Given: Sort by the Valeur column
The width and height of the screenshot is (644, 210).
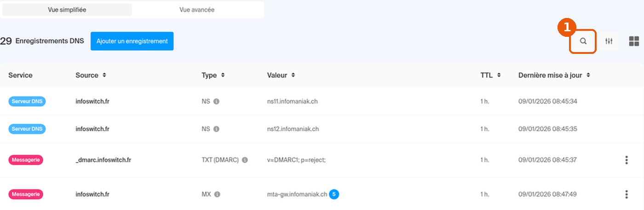Looking at the screenshot, I should coord(280,75).
